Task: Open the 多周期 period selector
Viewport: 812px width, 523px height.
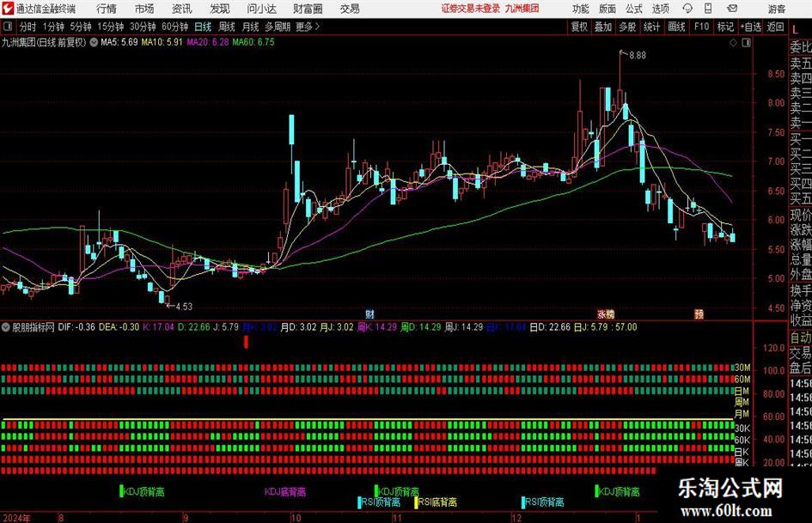Action: (x=278, y=27)
